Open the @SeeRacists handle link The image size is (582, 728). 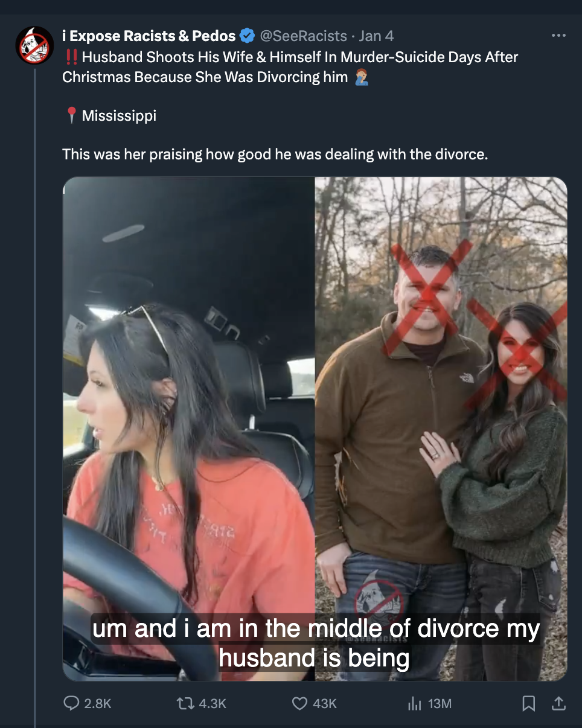[x=303, y=36]
